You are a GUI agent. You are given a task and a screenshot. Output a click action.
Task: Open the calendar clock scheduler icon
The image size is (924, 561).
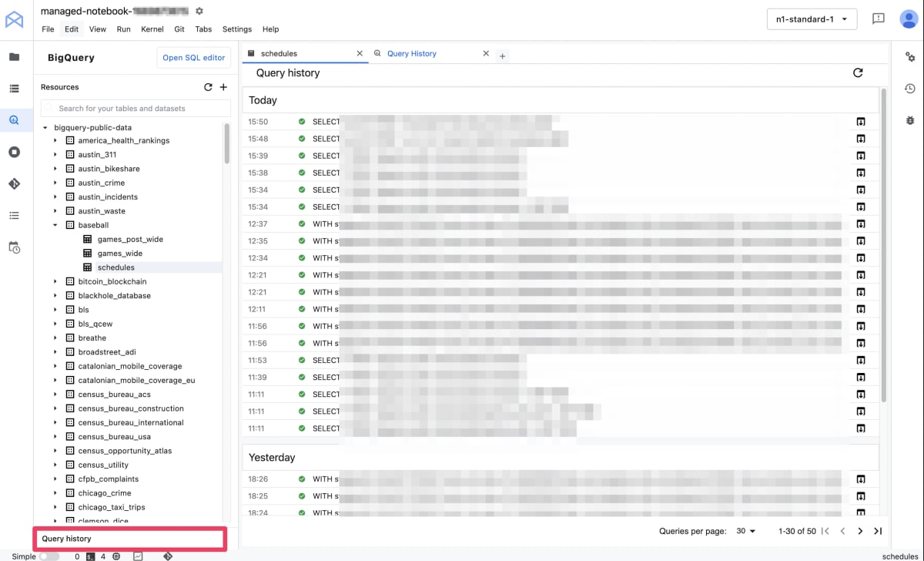[14, 247]
